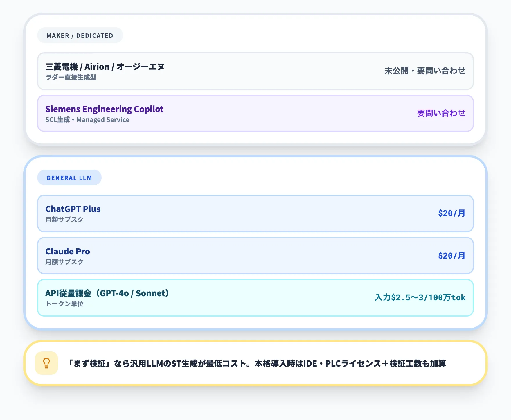Open the ChatGPT Plus title

(x=73, y=209)
